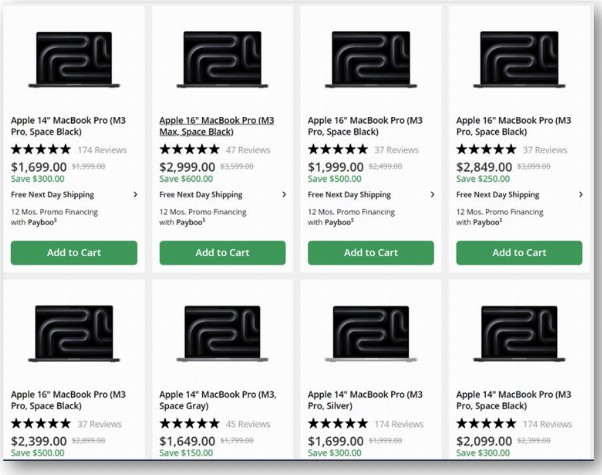Select the $2,099.00 price text

(x=484, y=441)
